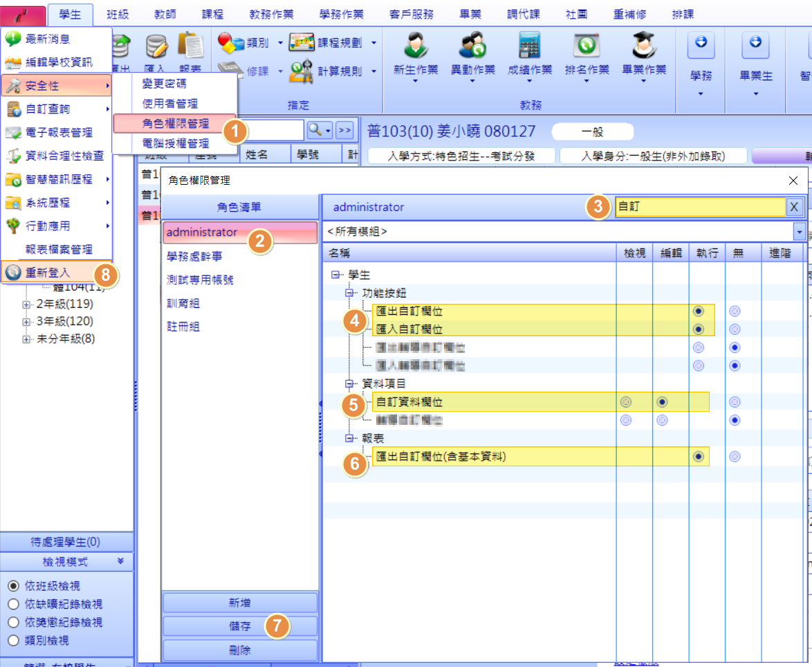Click the 報表 clipboard icon
812x667 pixels.
coord(191,46)
